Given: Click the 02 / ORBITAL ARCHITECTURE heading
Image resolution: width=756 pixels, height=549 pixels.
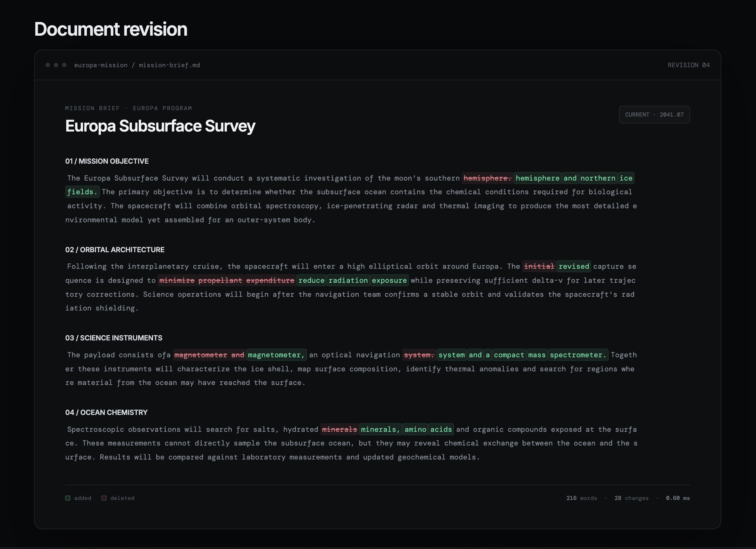Looking at the screenshot, I should pos(115,249).
